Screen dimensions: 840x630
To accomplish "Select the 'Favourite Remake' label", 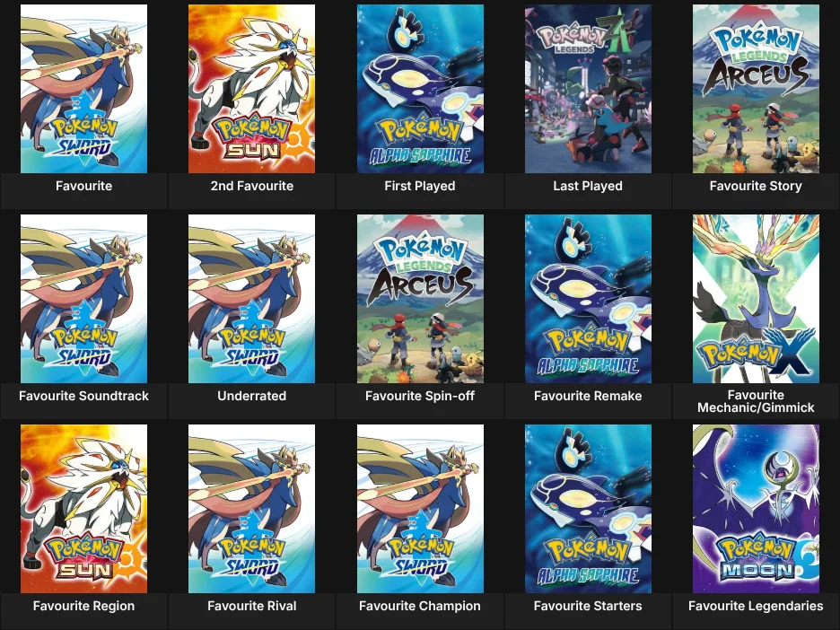I will point(588,396).
